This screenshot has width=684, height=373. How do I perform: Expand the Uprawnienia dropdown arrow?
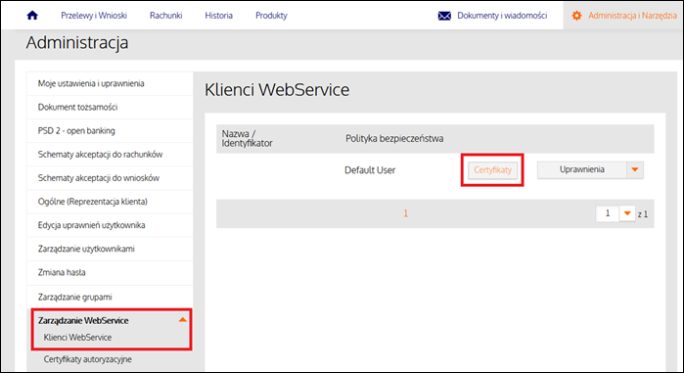click(635, 170)
